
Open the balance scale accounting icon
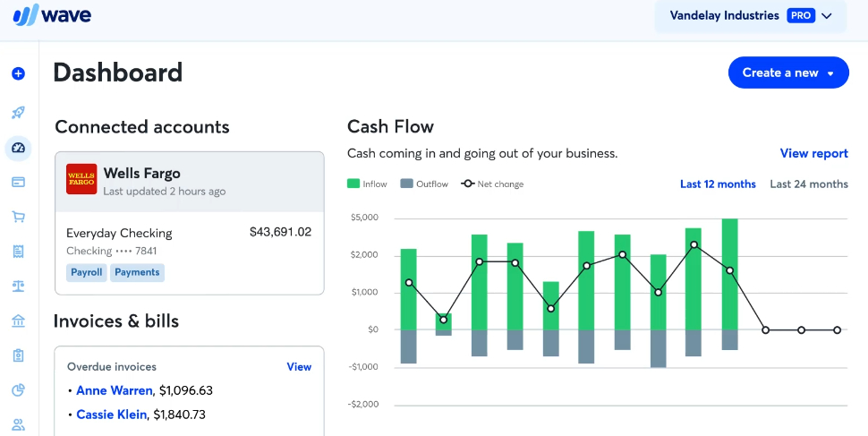[18, 286]
